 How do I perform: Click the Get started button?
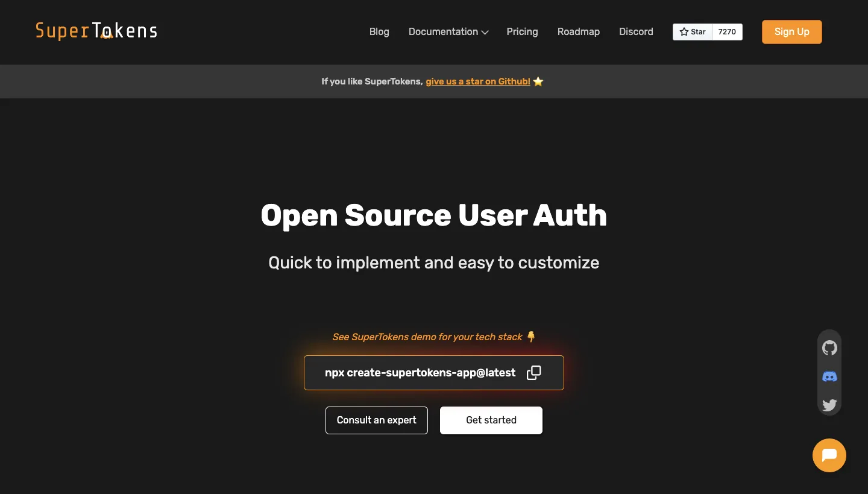491,420
